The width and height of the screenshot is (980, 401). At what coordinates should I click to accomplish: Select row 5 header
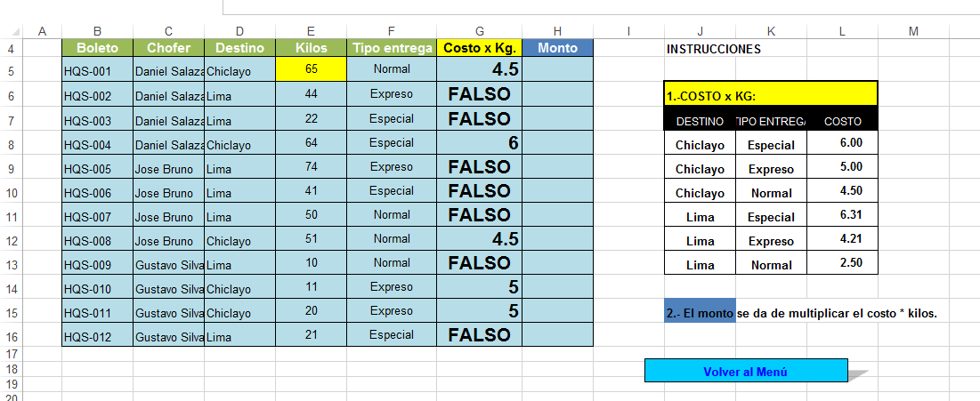click(x=12, y=70)
